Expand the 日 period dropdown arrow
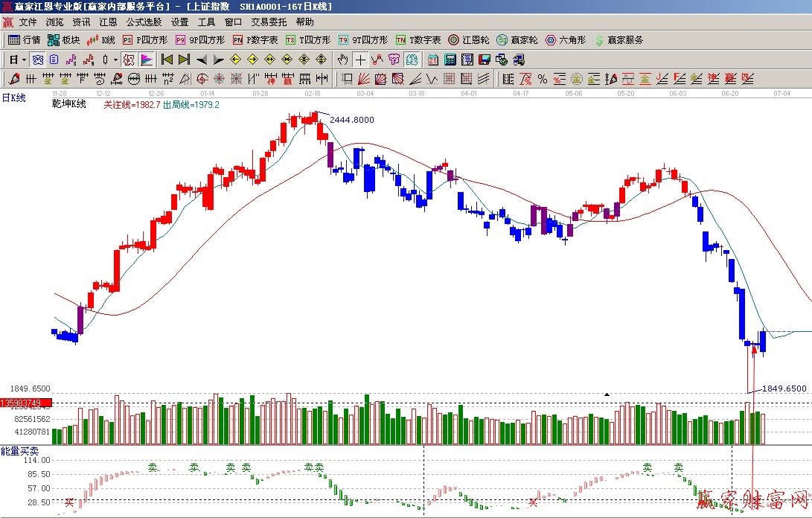Viewport: 812px width, 518px height. coord(24,60)
